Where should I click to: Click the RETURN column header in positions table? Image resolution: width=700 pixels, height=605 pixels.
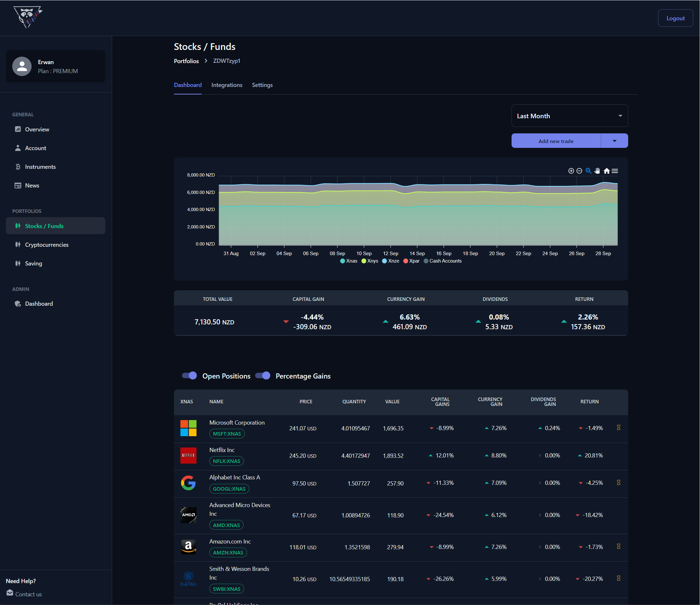point(590,402)
